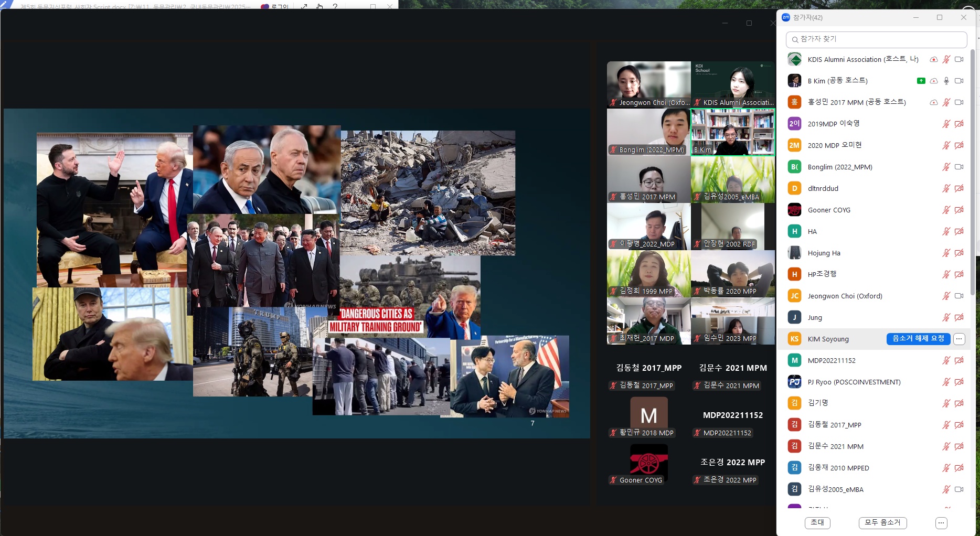
Task: Click B Kim's microphone icon
Action: [946, 81]
